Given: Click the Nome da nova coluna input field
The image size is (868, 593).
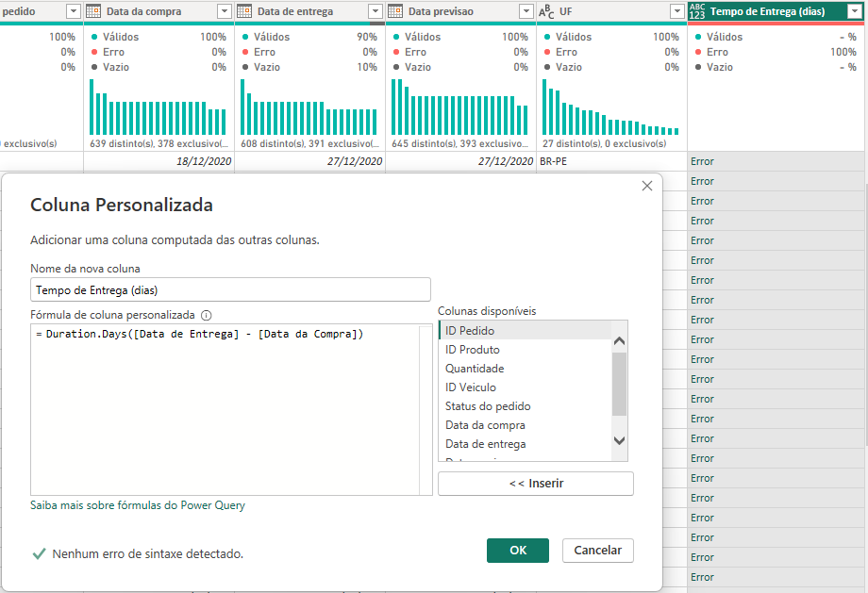Looking at the screenshot, I should [230, 289].
